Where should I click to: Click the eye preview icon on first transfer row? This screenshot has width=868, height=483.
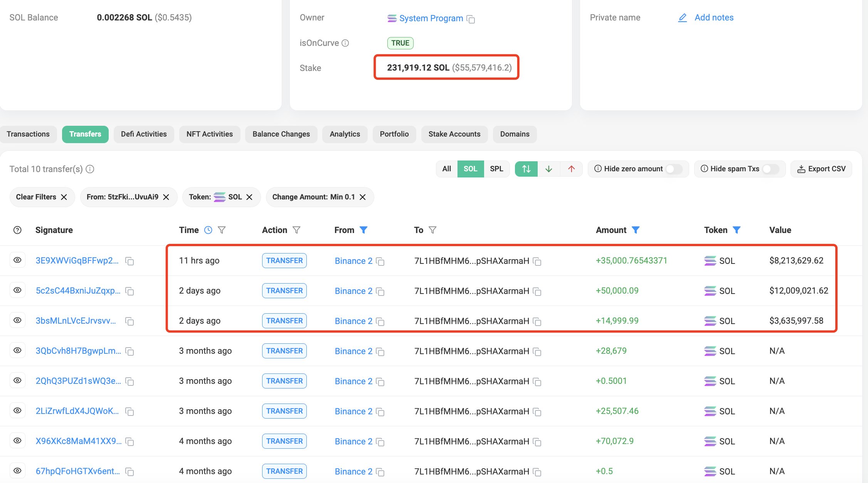[x=17, y=260]
